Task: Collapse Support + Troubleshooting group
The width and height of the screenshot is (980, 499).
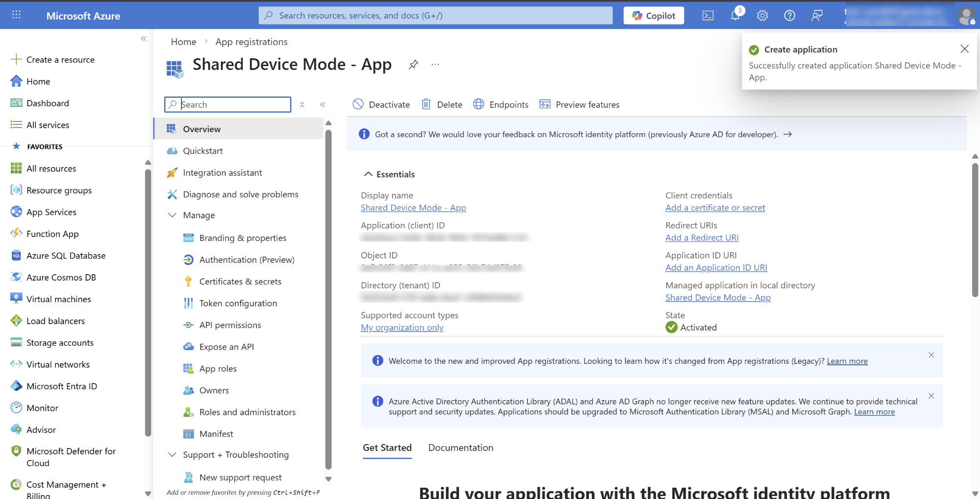Action: [172, 455]
